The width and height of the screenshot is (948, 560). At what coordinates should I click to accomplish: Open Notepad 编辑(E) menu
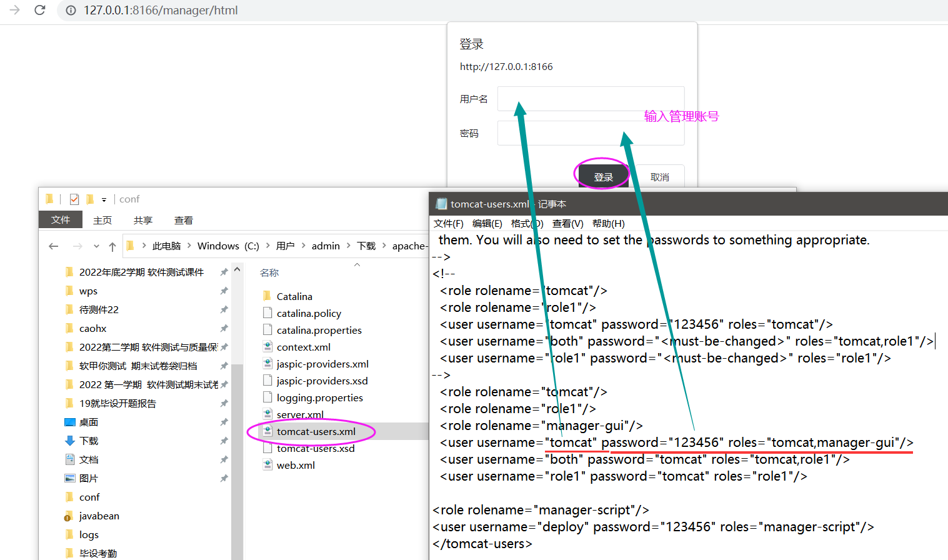pos(487,223)
